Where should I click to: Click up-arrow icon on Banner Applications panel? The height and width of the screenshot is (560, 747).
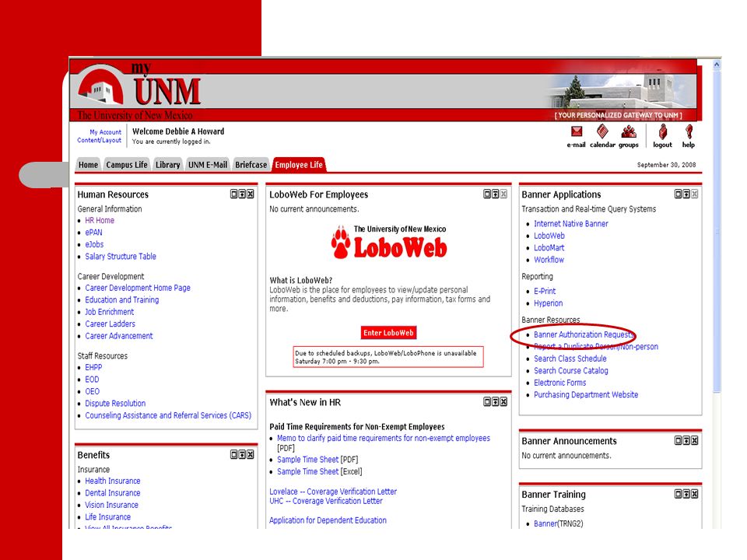686,194
